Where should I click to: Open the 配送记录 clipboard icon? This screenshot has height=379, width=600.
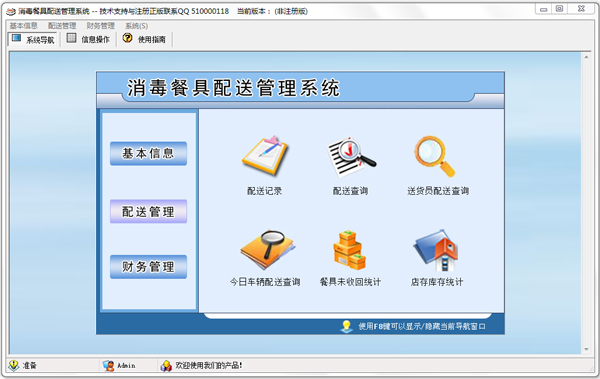pos(264,156)
